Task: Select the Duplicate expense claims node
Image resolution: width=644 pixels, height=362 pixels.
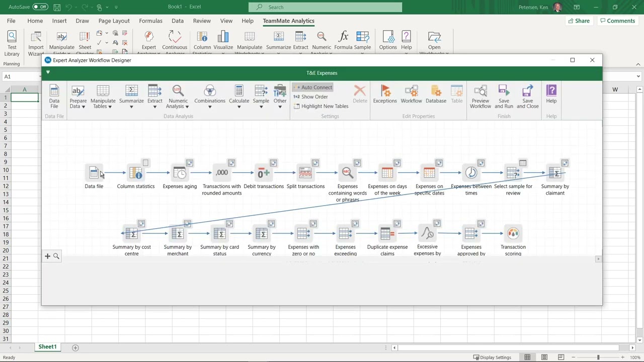Action: pyautogui.click(x=387, y=234)
